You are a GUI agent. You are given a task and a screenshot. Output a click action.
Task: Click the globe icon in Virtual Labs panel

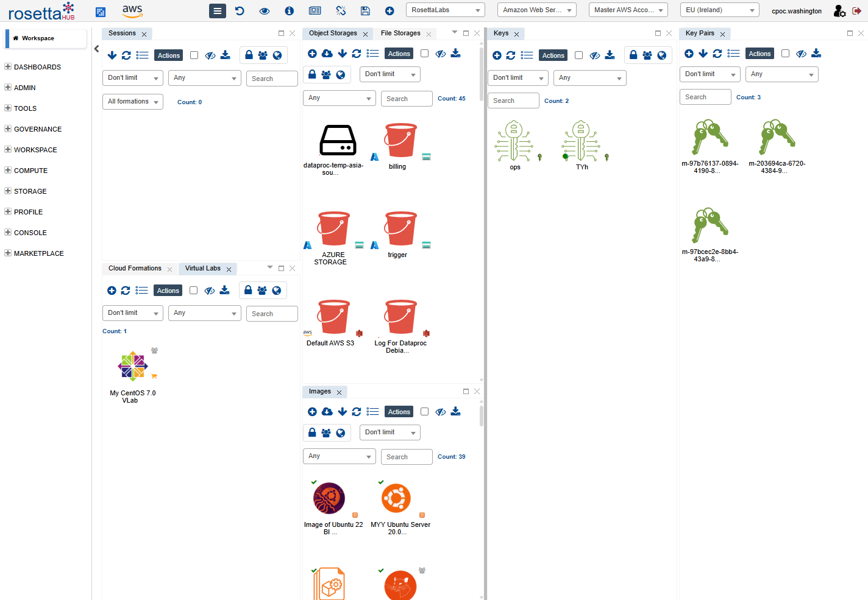[277, 291]
